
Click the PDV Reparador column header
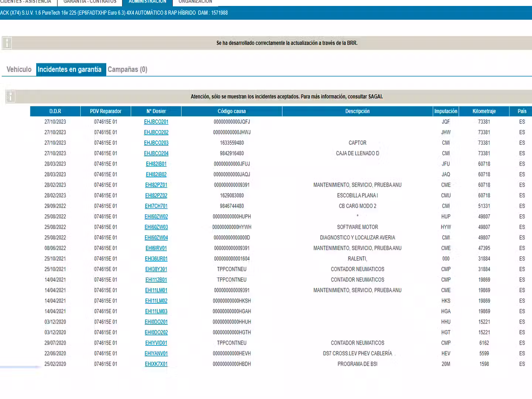(106, 111)
